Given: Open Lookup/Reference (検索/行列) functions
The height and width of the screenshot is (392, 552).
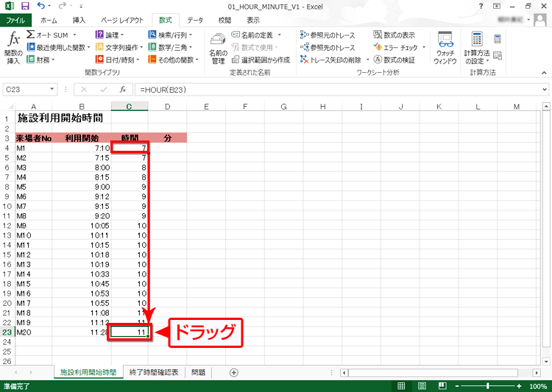Looking at the screenshot, I should (171, 35).
